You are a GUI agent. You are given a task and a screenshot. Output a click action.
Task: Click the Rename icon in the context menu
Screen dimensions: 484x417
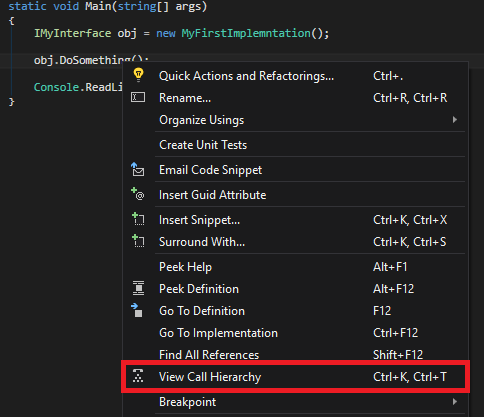tap(138, 97)
